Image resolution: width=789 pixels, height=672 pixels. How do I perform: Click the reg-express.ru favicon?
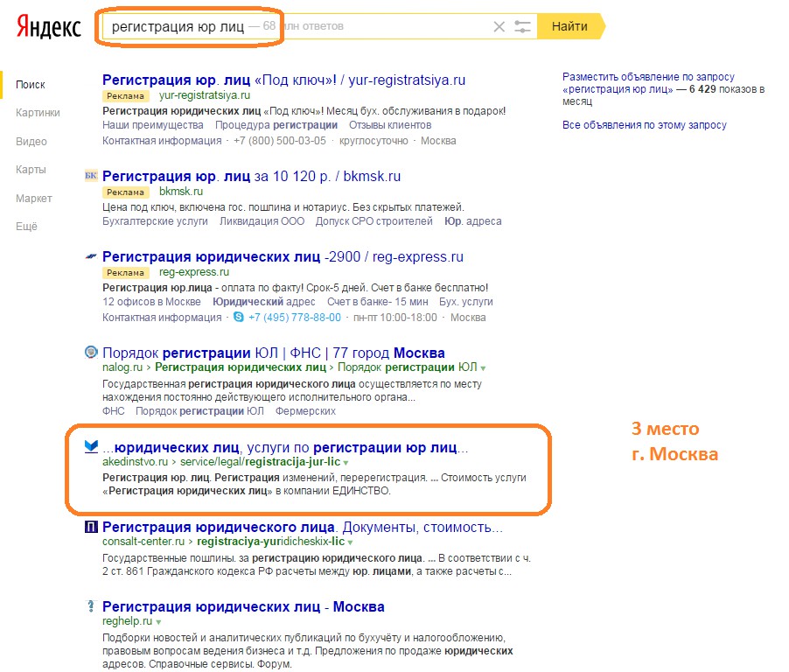[91, 256]
